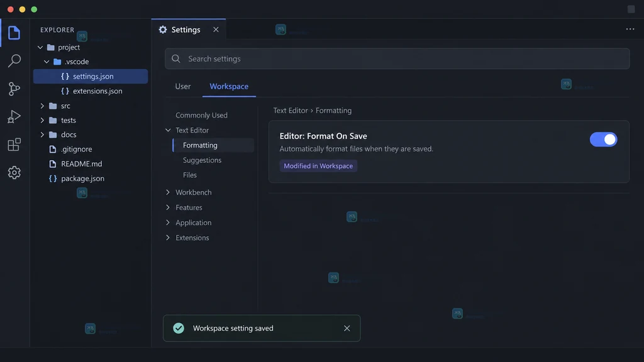The height and width of the screenshot is (362, 644).
Task: Click the green checkmark in the notification
Action: [178, 328]
